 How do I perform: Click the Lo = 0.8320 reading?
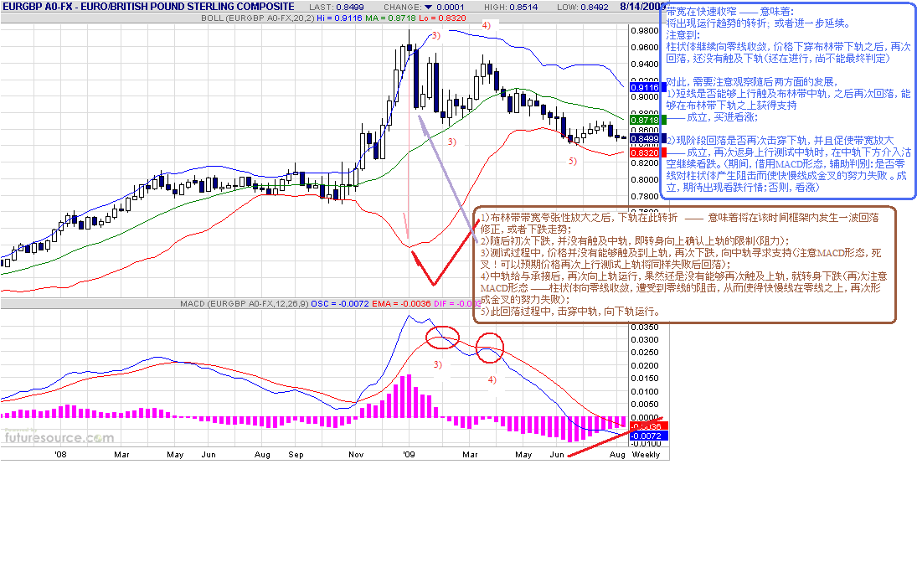coord(443,18)
